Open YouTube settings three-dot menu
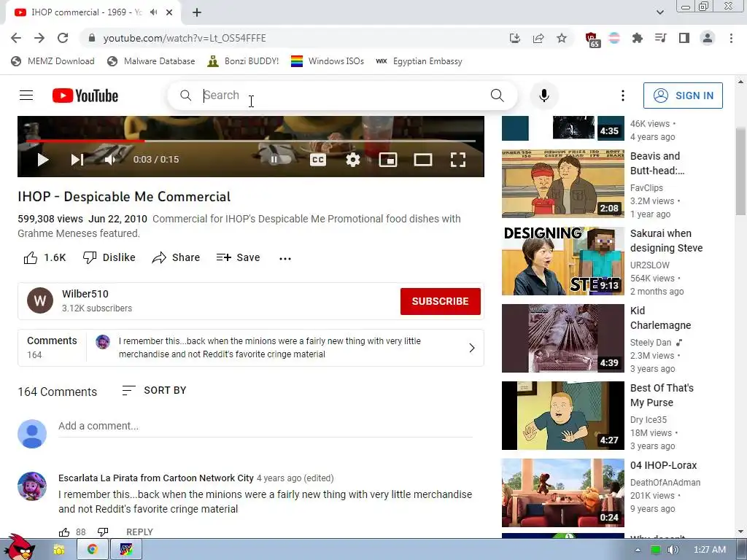This screenshot has width=747, height=560. coord(622,96)
